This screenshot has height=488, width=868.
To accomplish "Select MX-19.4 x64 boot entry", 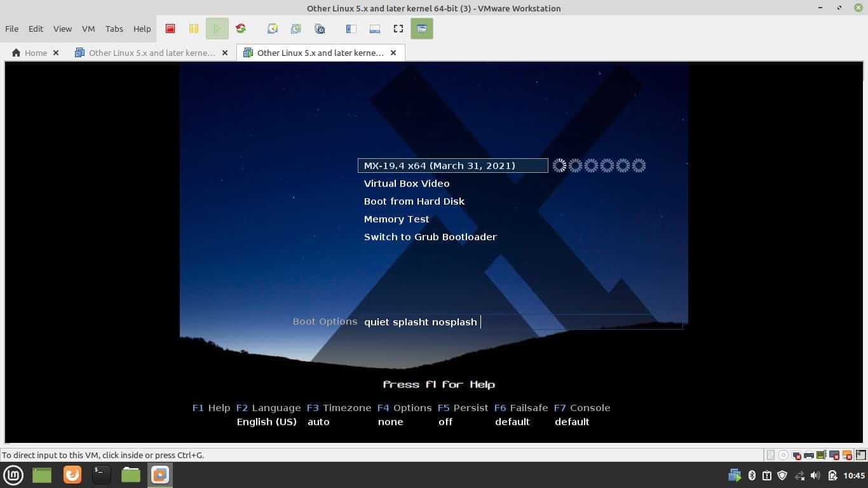I will [x=452, y=165].
